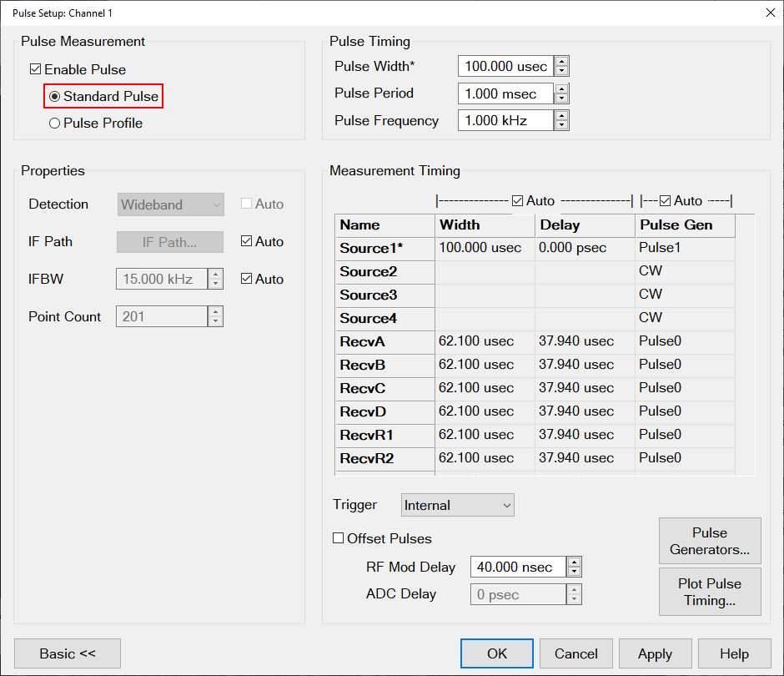The width and height of the screenshot is (784, 676).
Task: Select the Pulse Profile radio button
Action: [55, 124]
